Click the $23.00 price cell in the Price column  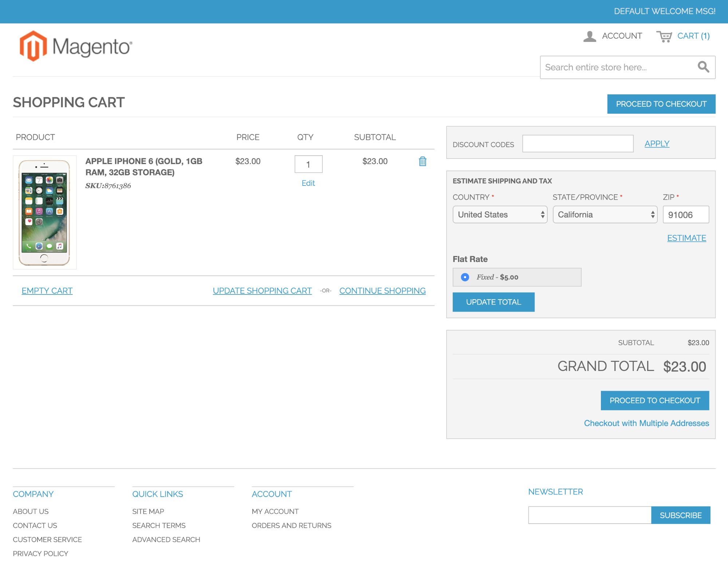pyautogui.click(x=248, y=161)
